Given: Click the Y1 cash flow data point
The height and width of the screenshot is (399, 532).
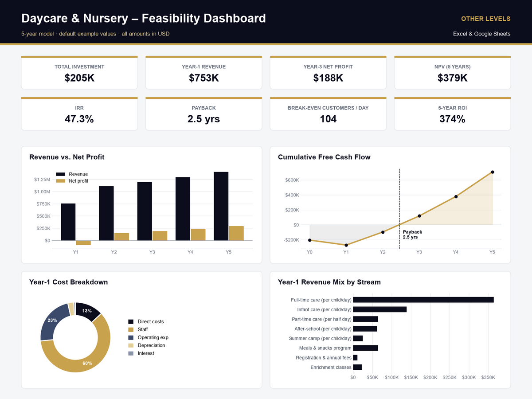Looking at the screenshot, I should [346, 245].
